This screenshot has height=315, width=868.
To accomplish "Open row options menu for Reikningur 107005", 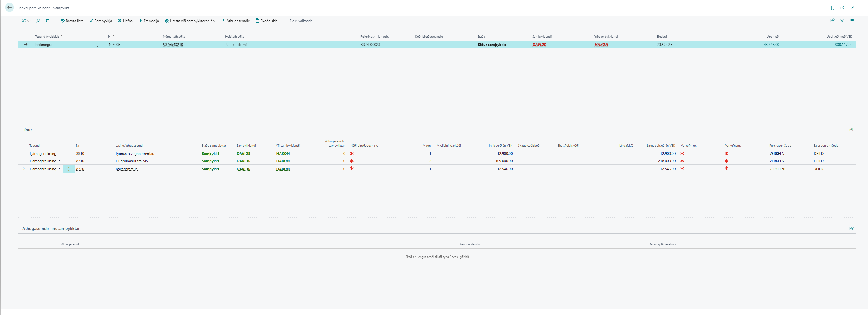I will click(x=98, y=45).
